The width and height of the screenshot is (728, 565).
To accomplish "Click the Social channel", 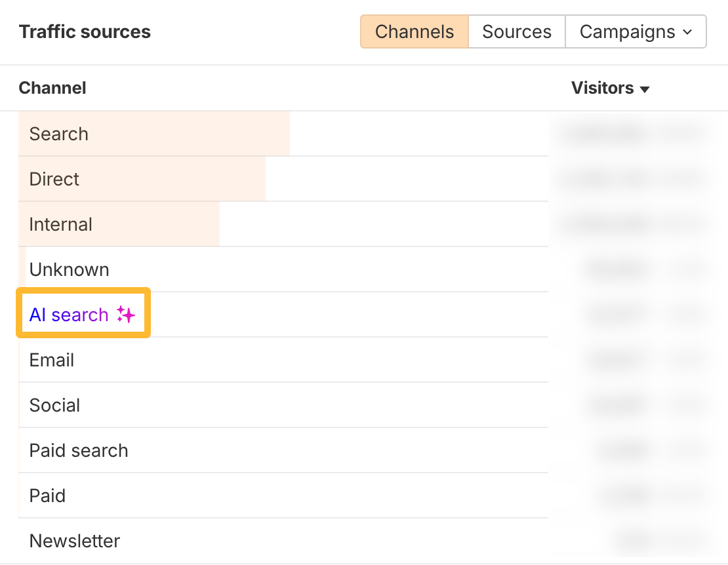I will tap(54, 405).
